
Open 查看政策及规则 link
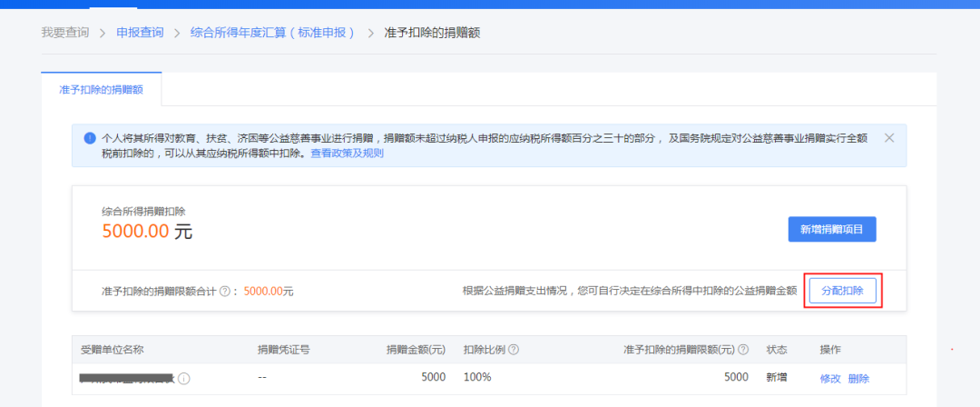click(x=347, y=153)
